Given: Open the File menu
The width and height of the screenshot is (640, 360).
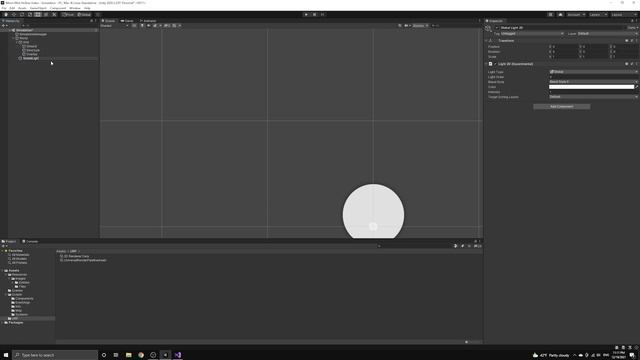Looking at the screenshot, I should (x=4, y=8).
